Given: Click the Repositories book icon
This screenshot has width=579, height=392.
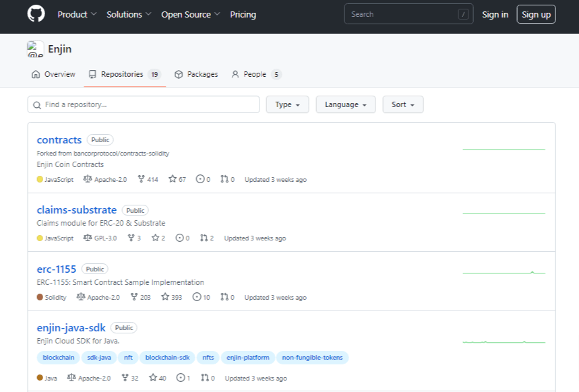Looking at the screenshot, I should pyautogui.click(x=92, y=74).
